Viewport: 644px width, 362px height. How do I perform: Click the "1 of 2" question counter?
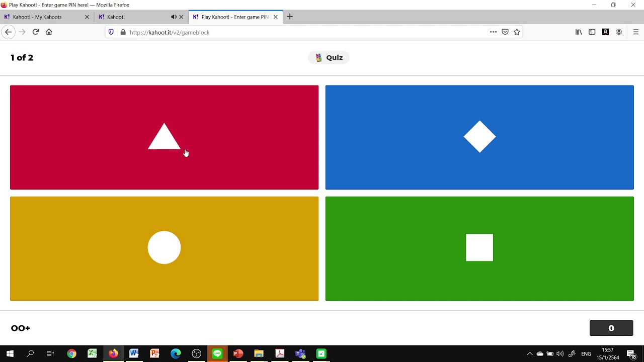tap(22, 58)
